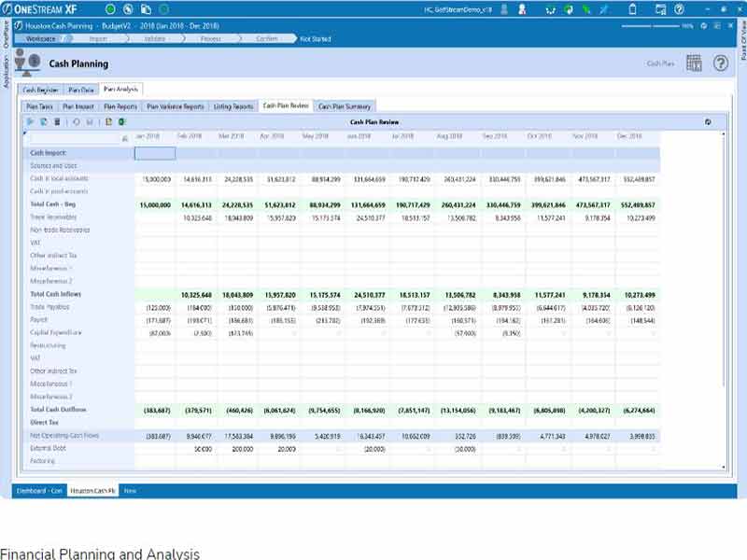The height and width of the screenshot is (560, 747).
Task: Switch to the Cash Plan Summary tab
Action: point(345,106)
